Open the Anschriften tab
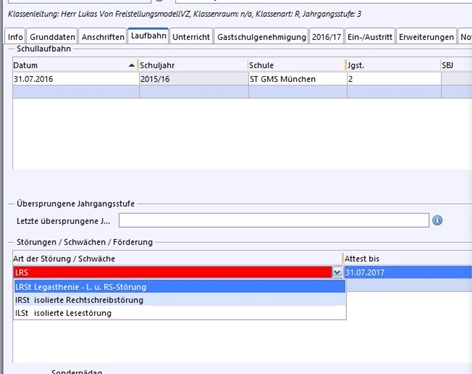This screenshot has height=374, width=472. 103,37
